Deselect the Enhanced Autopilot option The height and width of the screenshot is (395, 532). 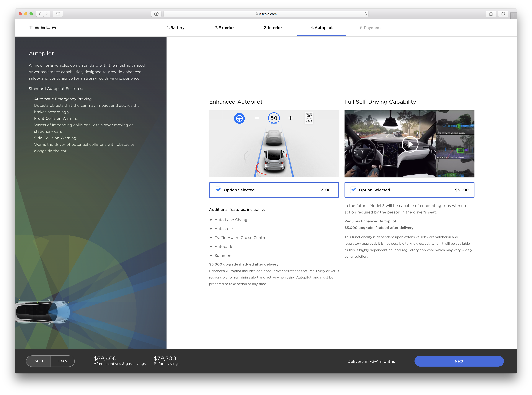click(218, 190)
